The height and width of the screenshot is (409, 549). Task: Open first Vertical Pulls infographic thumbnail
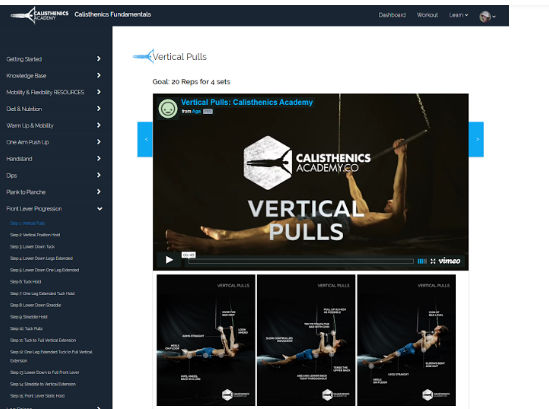[206, 340]
